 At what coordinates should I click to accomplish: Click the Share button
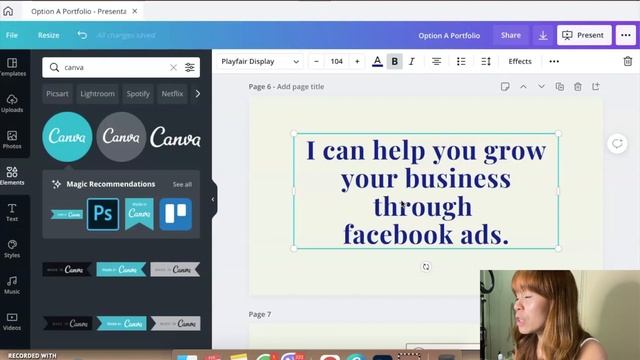511,36
